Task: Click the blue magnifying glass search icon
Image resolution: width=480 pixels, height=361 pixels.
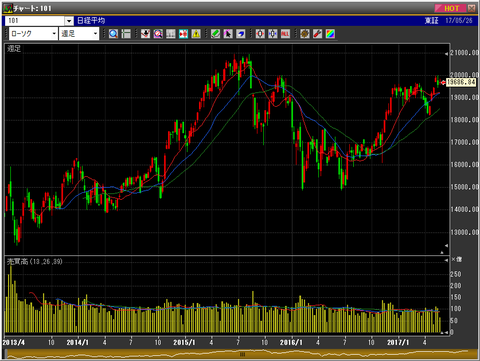Action: [113, 34]
